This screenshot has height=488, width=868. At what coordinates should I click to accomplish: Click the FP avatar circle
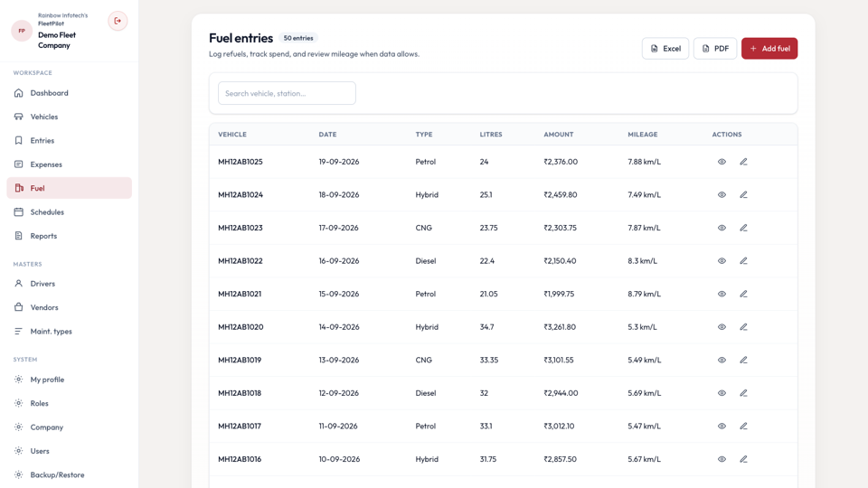[x=22, y=31]
